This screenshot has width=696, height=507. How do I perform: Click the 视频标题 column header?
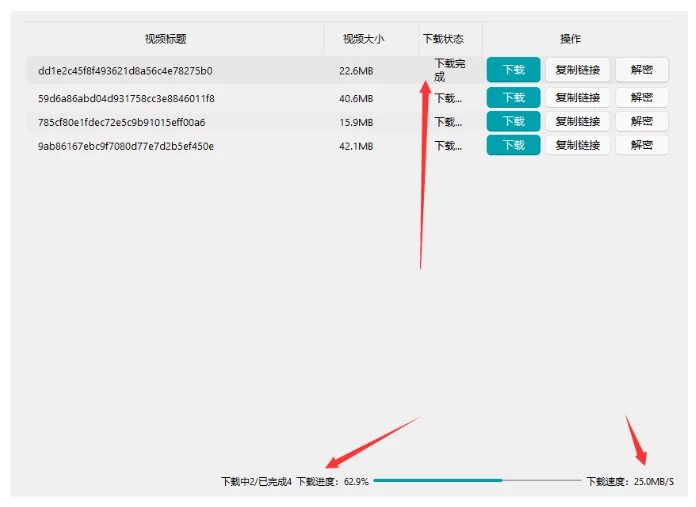tap(165, 39)
